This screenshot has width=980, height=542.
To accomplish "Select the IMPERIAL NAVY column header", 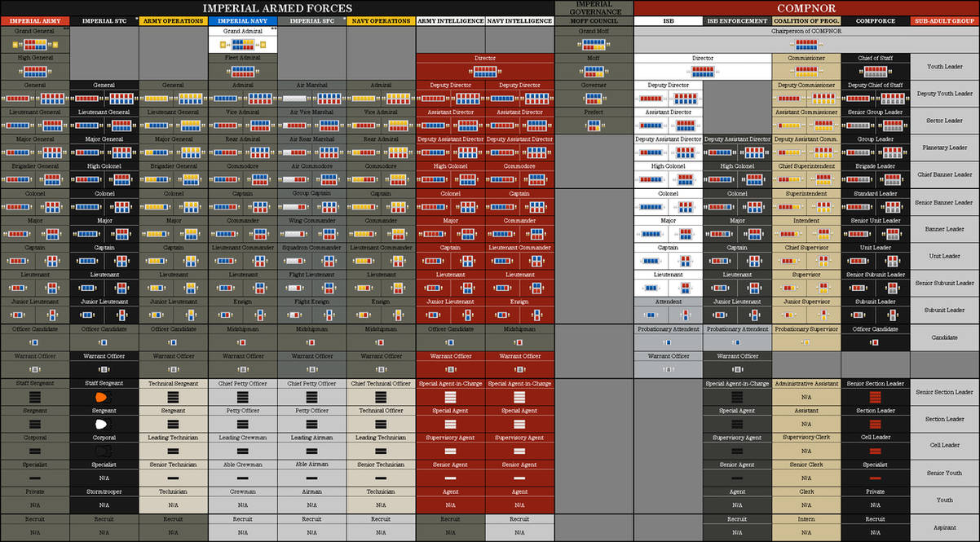I will [242, 20].
